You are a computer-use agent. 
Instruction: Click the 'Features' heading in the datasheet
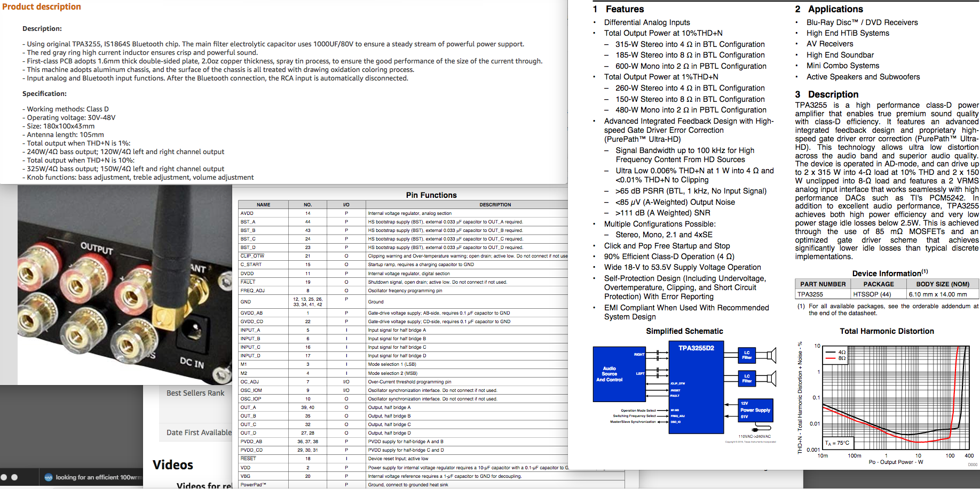[x=625, y=9]
